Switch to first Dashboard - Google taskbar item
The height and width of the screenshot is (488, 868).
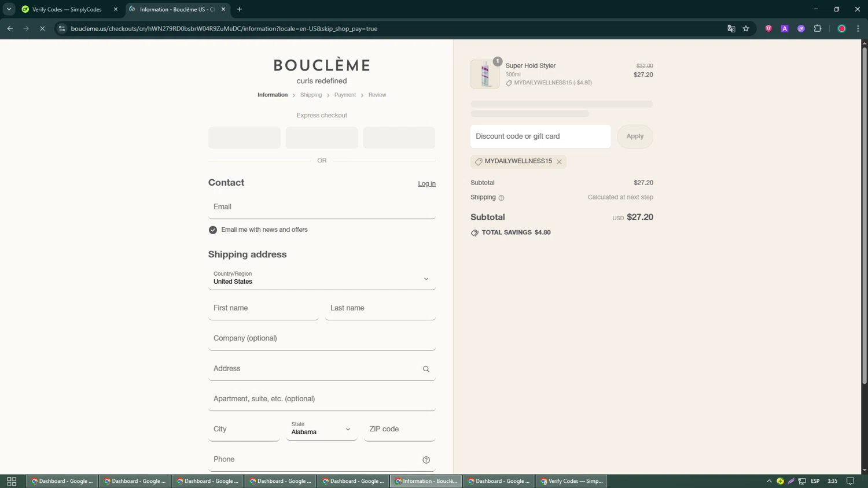point(62,481)
